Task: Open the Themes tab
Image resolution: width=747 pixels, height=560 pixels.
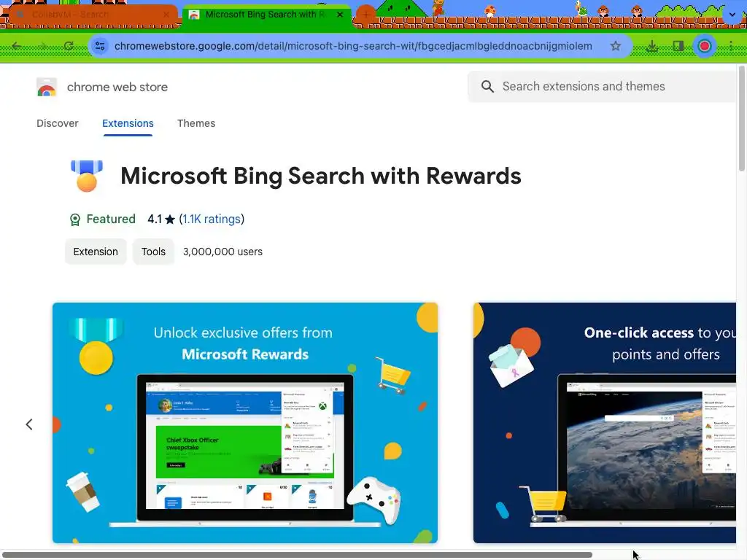Action: pyautogui.click(x=196, y=123)
